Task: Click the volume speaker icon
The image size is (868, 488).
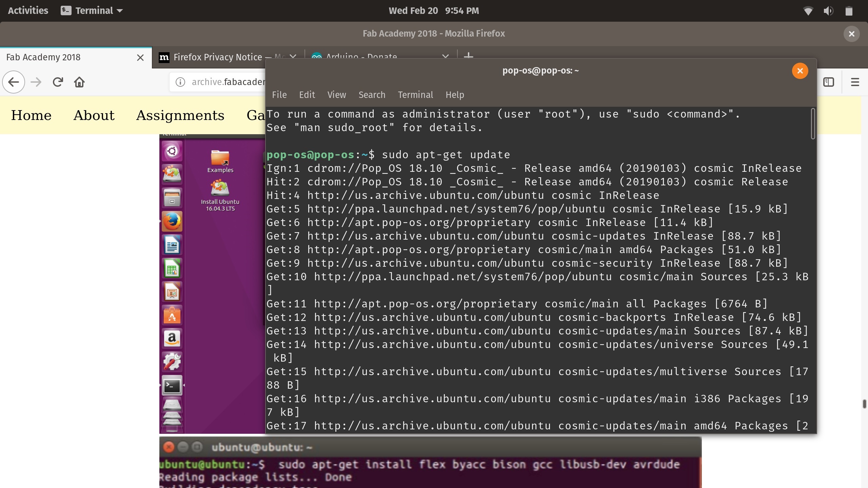Action: click(828, 11)
